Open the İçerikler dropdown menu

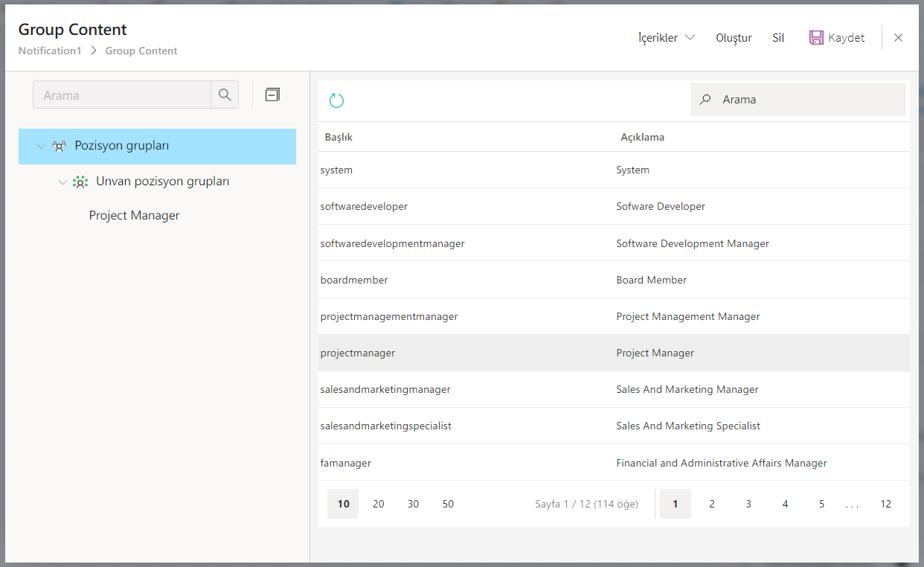tap(666, 38)
